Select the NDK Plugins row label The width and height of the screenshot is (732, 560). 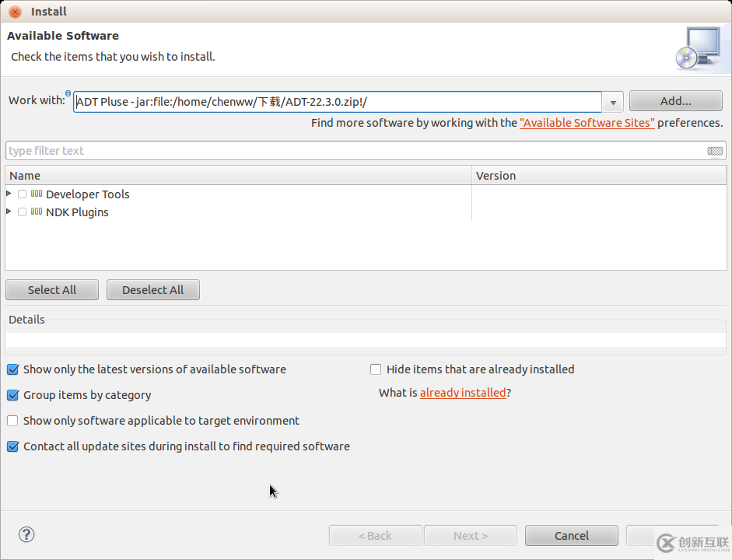[x=77, y=212]
